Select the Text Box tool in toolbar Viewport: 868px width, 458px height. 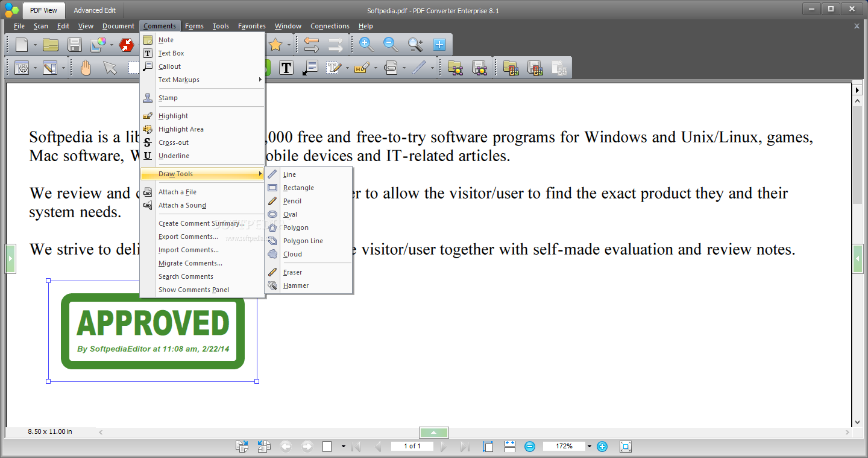click(286, 68)
